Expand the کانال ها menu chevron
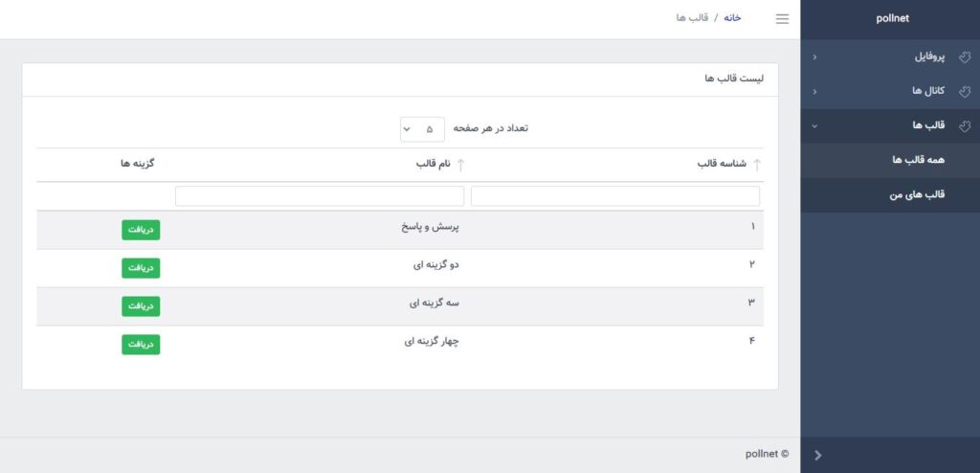980x473 pixels. pyautogui.click(x=814, y=92)
